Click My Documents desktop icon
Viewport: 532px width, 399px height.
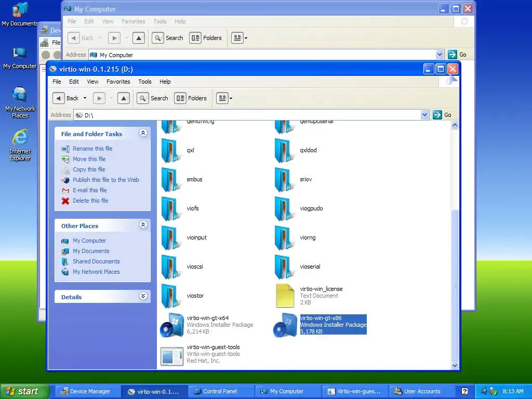click(20, 14)
